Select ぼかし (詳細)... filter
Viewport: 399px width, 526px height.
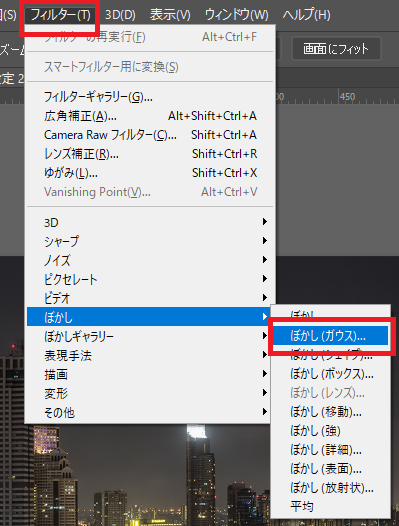point(330,450)
